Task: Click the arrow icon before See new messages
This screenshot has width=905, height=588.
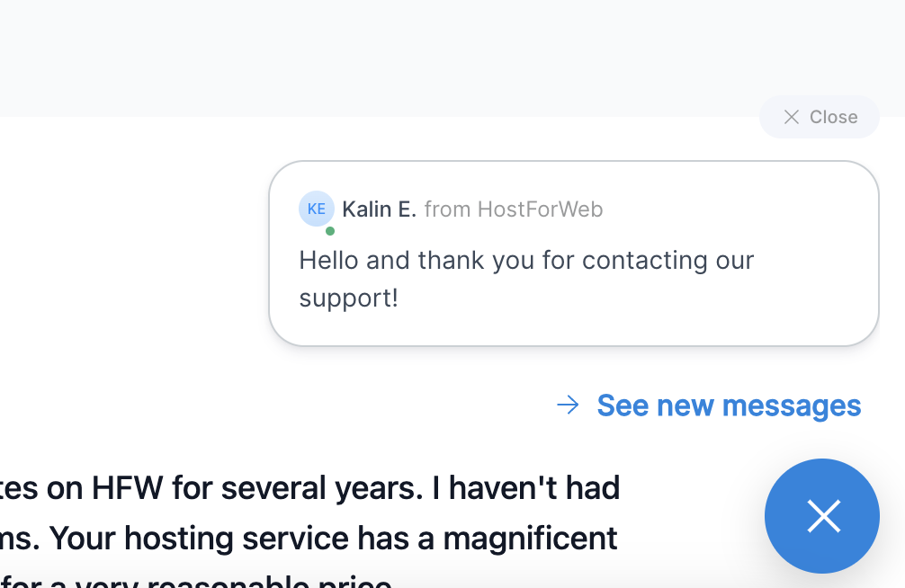Action: coord(568,405)
